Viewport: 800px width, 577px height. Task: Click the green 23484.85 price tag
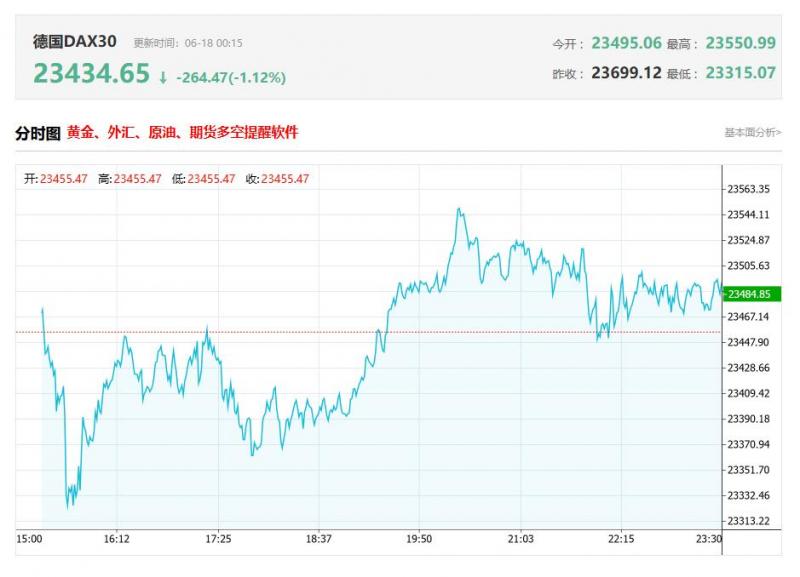click(x=752, y=294)
